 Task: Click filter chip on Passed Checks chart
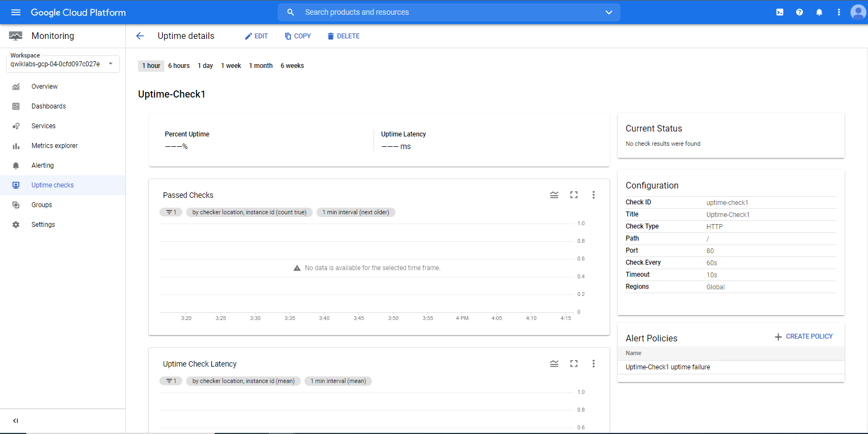(171, 212)
